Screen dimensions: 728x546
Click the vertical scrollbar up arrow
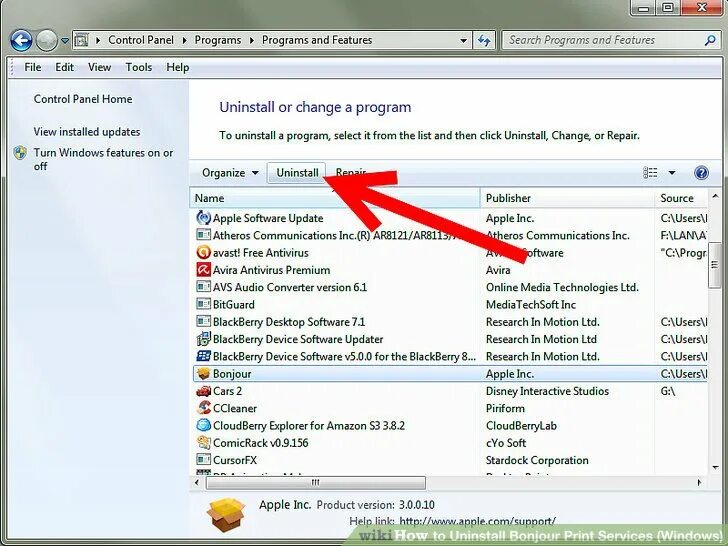click(x=715, y=197)
